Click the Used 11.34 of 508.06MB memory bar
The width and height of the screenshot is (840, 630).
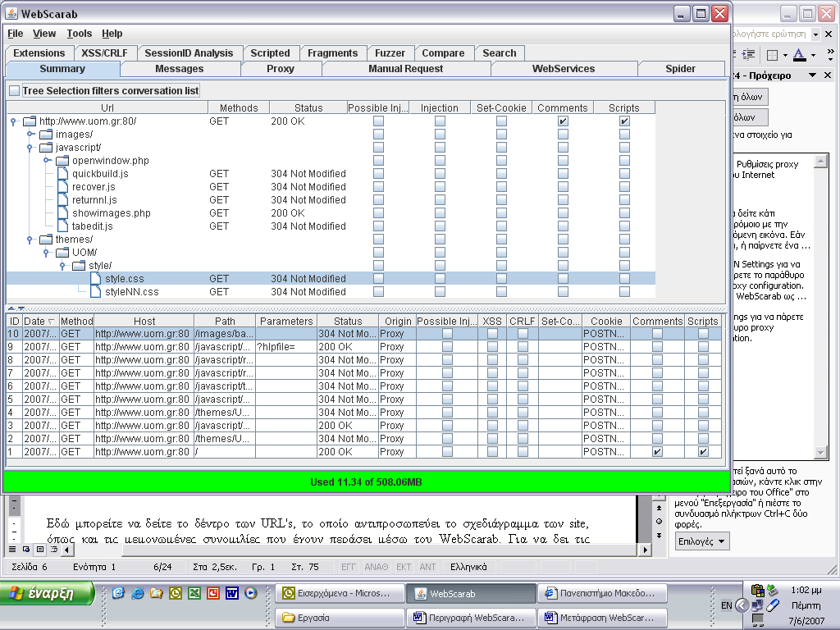click(x=366, y=482)
